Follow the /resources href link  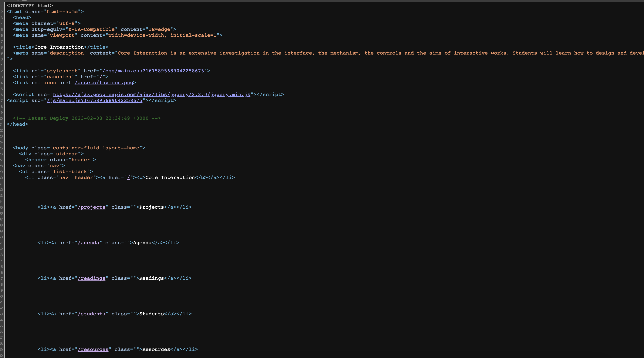tap(93, 350)
